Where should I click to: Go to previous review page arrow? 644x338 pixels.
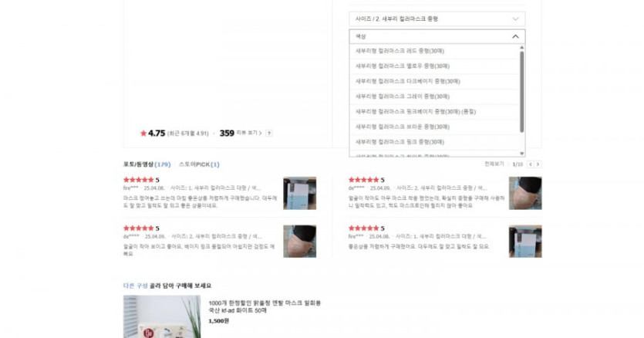pos(530,164)
